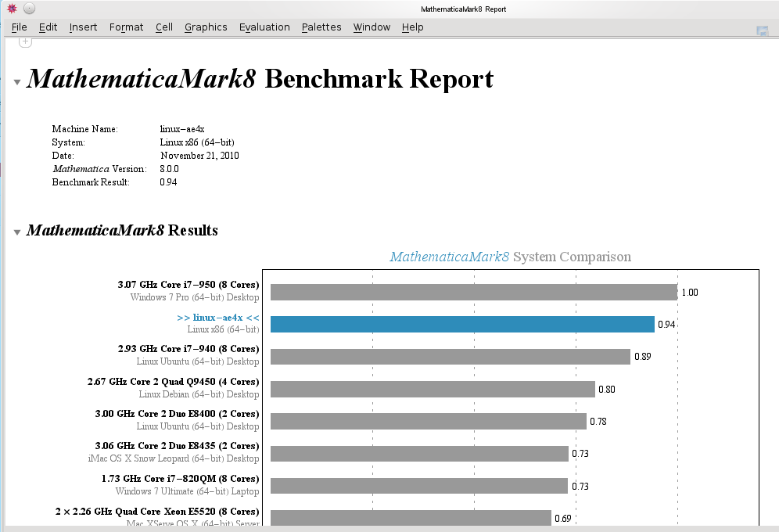Click the 0.80 score value
This screenshot has width=779, height=532.
point(607,390)
